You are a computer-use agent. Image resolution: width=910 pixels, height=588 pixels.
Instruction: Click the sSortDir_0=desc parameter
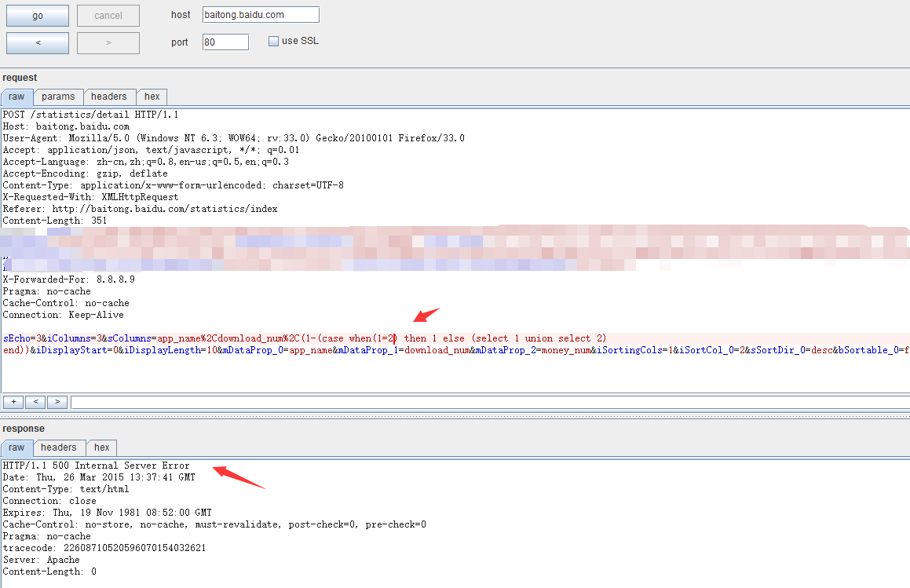[x=791, y=350]
